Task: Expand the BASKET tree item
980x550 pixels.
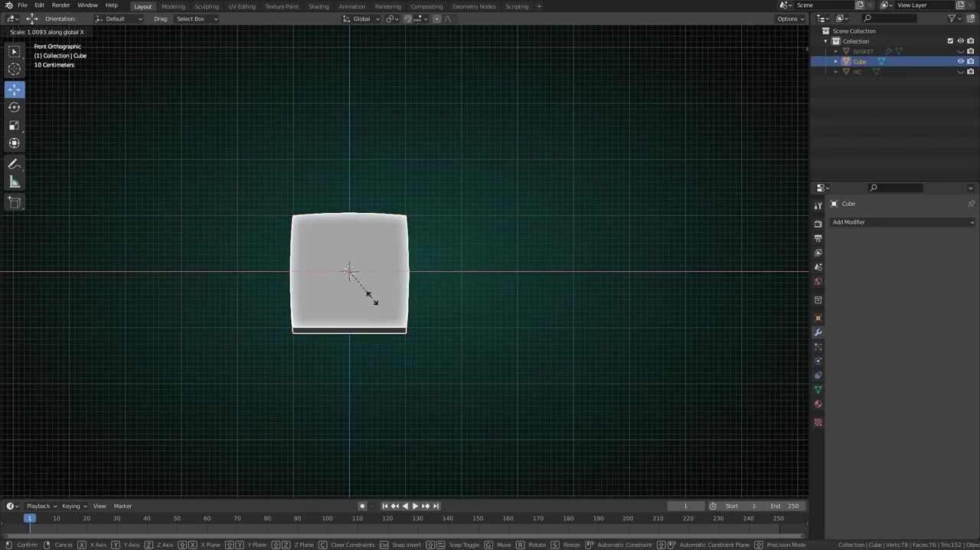Action: point(836,51)
